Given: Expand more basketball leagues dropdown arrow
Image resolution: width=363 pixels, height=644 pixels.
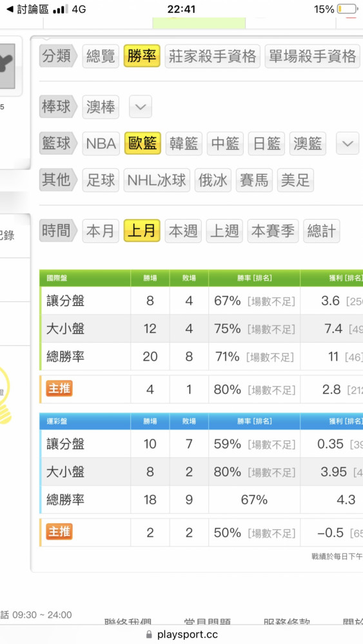Looking at the screenshot, I should pos(348,144).
